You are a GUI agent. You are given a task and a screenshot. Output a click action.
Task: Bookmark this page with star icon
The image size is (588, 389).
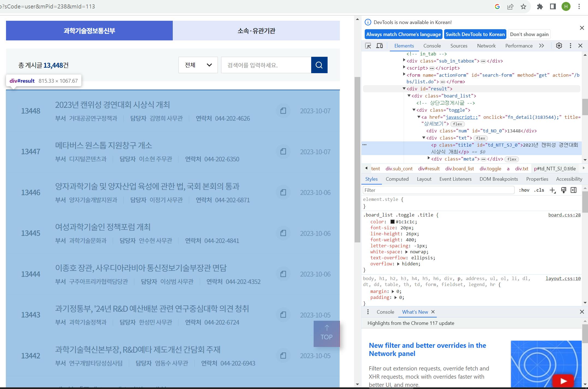coord(523,7)
